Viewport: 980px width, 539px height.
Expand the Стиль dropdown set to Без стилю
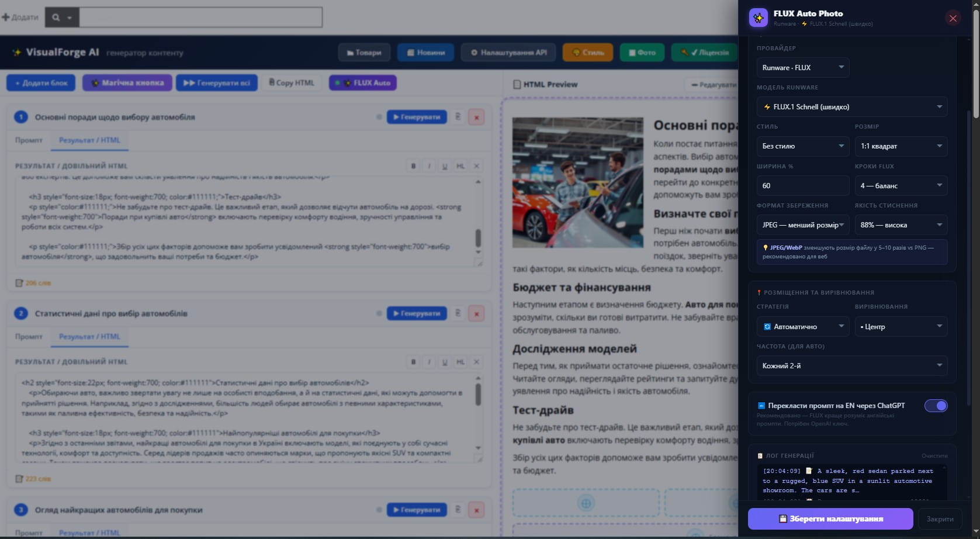click(x=803, y=146)
